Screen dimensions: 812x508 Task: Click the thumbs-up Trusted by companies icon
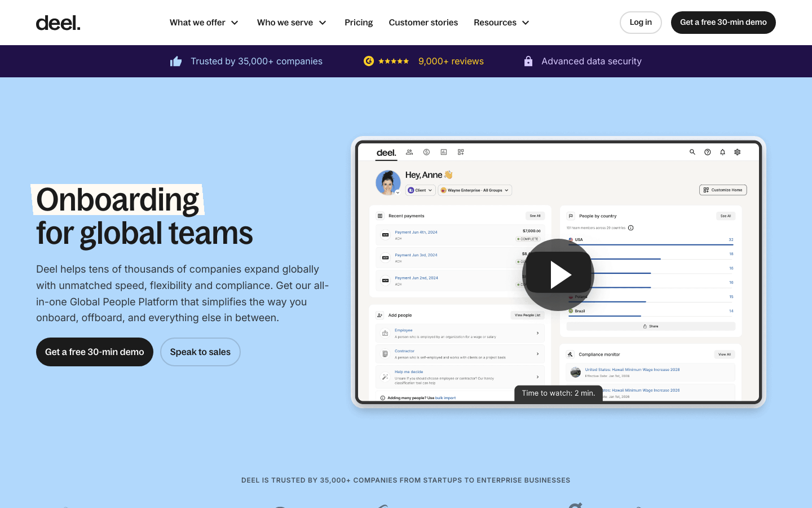176,62
